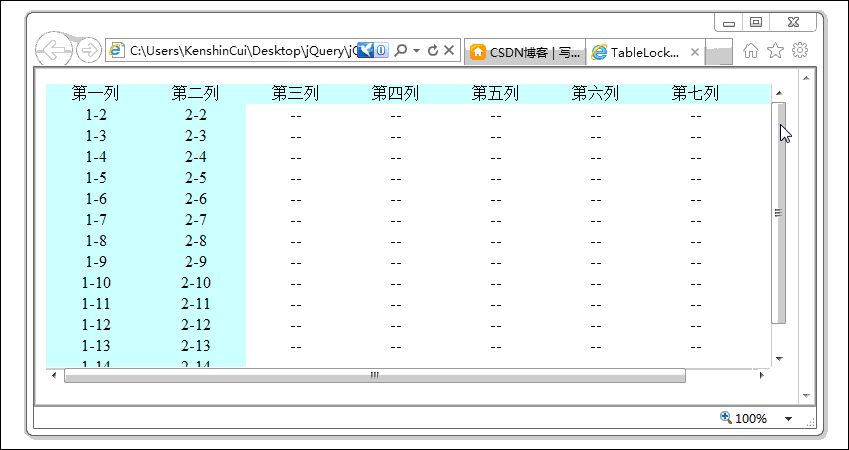849x450 pixels.
Task: Open a new blank tab
Action: tap(719, 52)
